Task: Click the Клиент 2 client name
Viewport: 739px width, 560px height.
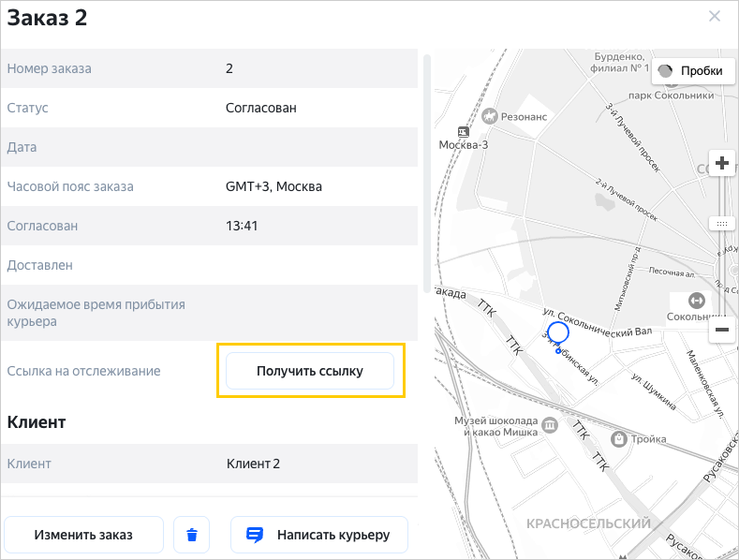Action: click(x=253, y=464)
